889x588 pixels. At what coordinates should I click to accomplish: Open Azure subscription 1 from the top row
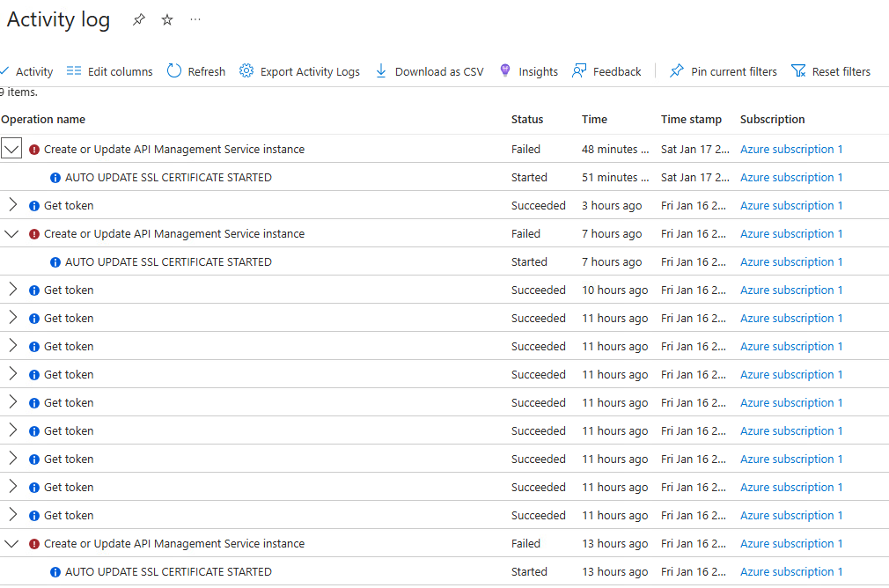790,149
